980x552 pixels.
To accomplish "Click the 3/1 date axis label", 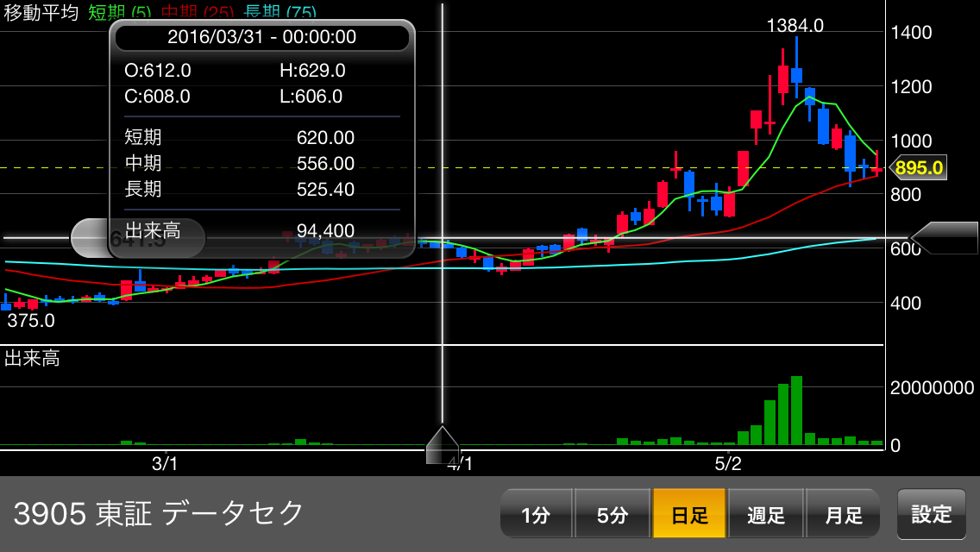I will [x=165, y=463].
